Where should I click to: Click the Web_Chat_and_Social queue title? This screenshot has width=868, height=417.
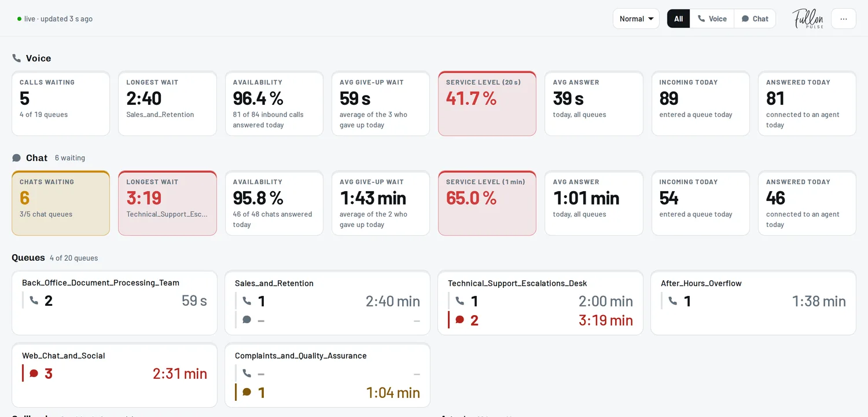tap(64, 356)
